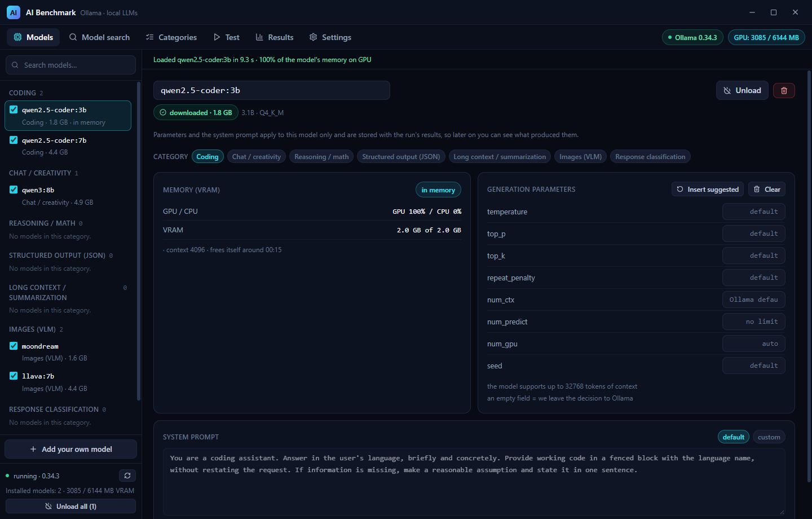Click Add your own model
The width and height of the screenshot is (812, 519).
click(71, 449)
